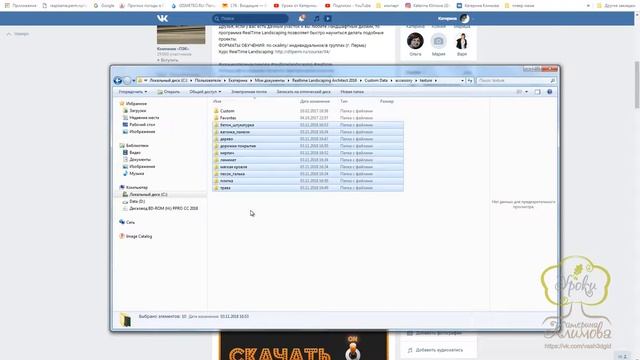Open Изображения under Избранное in the navigation pane
Image resolution: width=640 pixels, height=360 pixels.
(x=142, y=131)
